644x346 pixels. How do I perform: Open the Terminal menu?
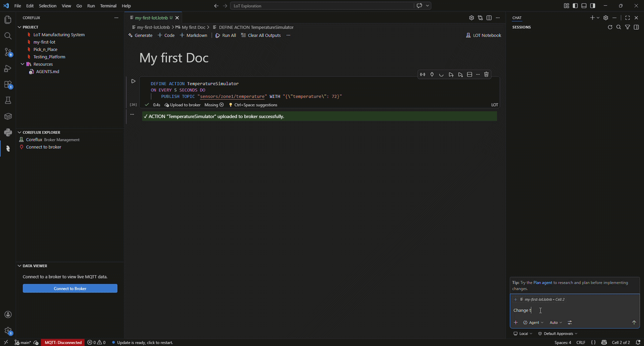point(108,6)
